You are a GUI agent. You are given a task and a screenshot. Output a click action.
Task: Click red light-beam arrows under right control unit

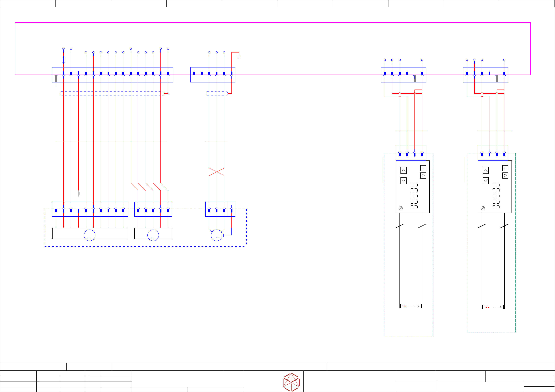487,307
